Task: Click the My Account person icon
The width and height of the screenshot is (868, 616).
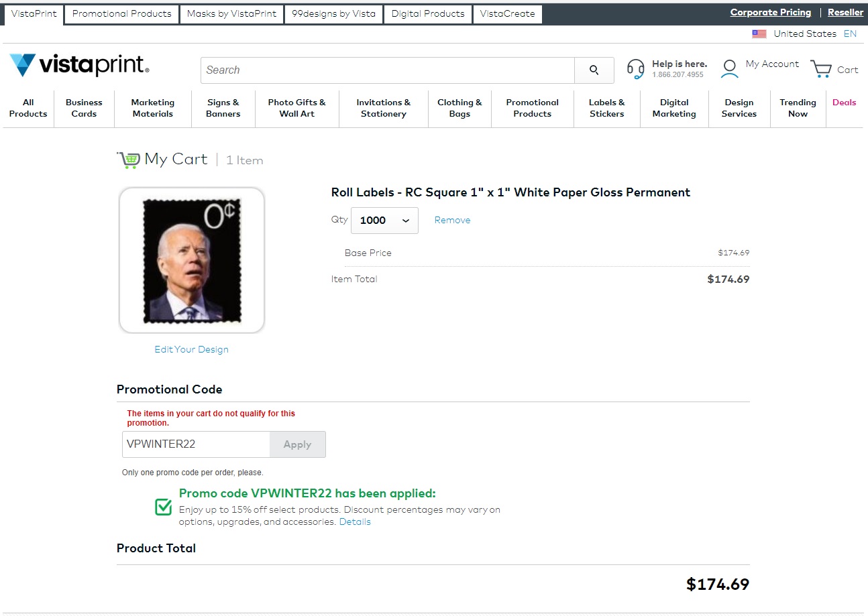Action: pos(729,69)
